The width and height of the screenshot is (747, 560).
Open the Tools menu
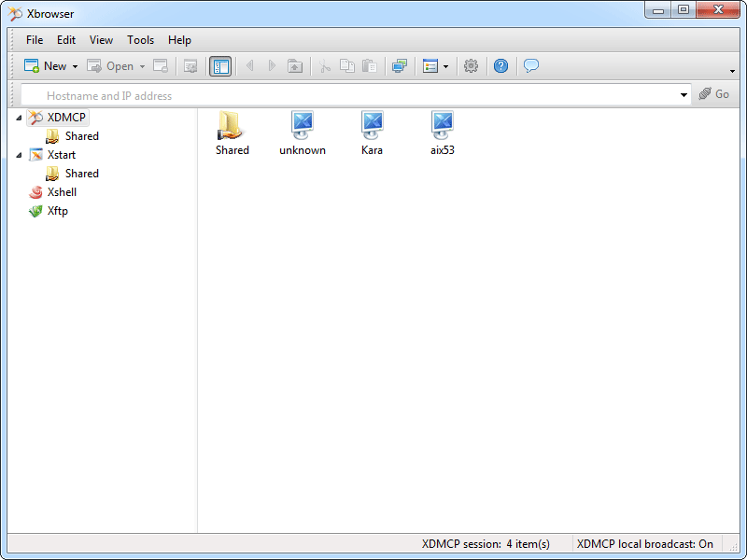tap(140, 40)
